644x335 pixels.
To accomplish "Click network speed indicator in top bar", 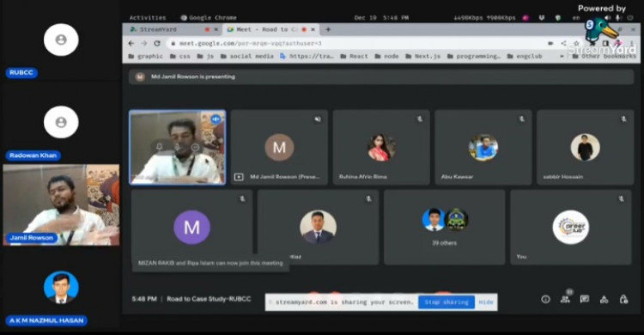I will 484,18.
